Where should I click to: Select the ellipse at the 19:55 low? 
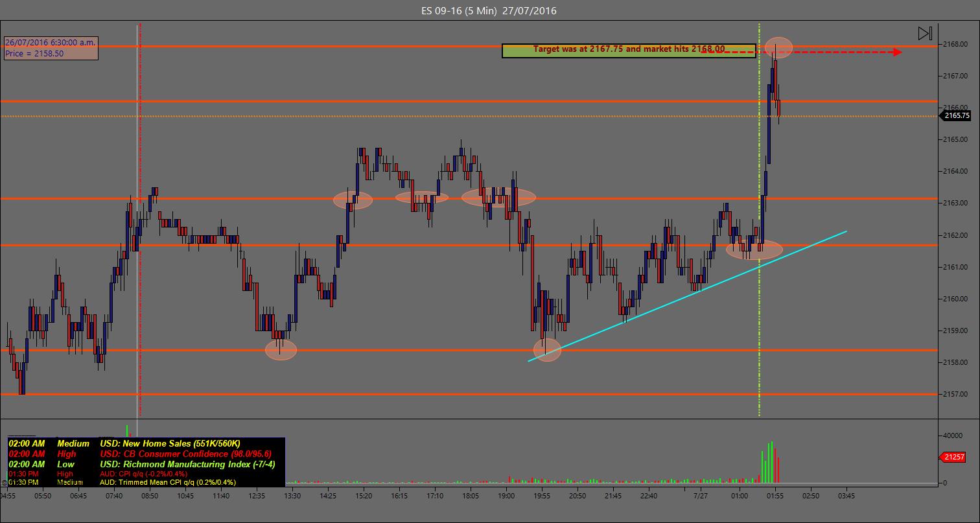547,349
